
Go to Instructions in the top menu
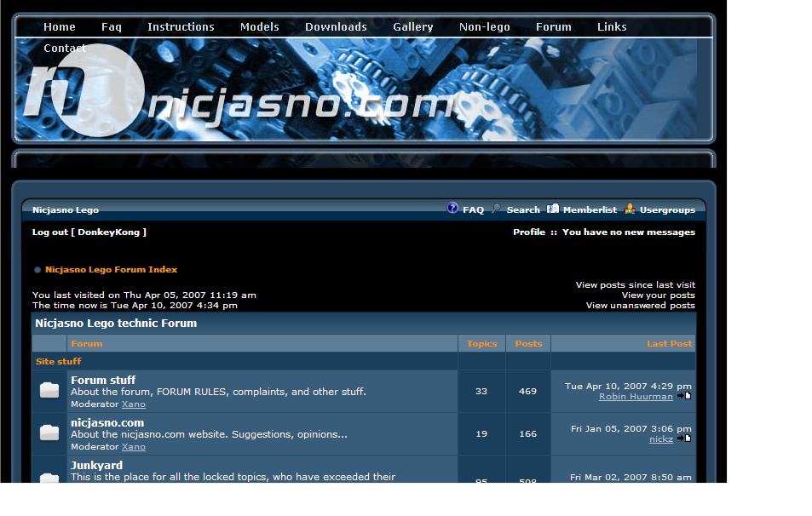click(x=181, y=27)
